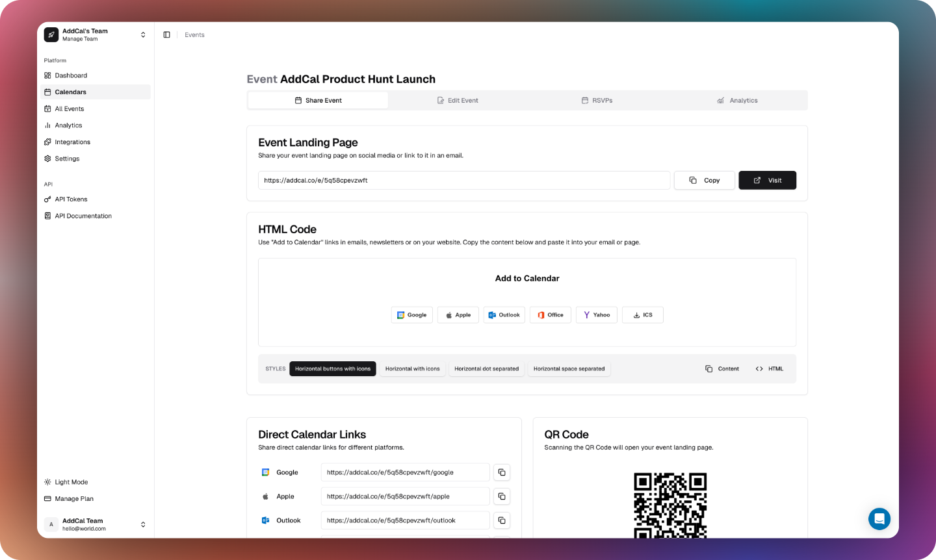Click the Apple logo in Direct Links
Screen dimensions: 936x560
[265, 496]
